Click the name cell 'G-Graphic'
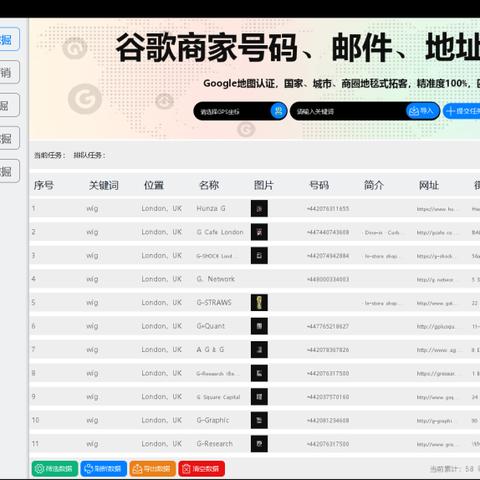Screen dimensions: 480x480 coord(213,420)
